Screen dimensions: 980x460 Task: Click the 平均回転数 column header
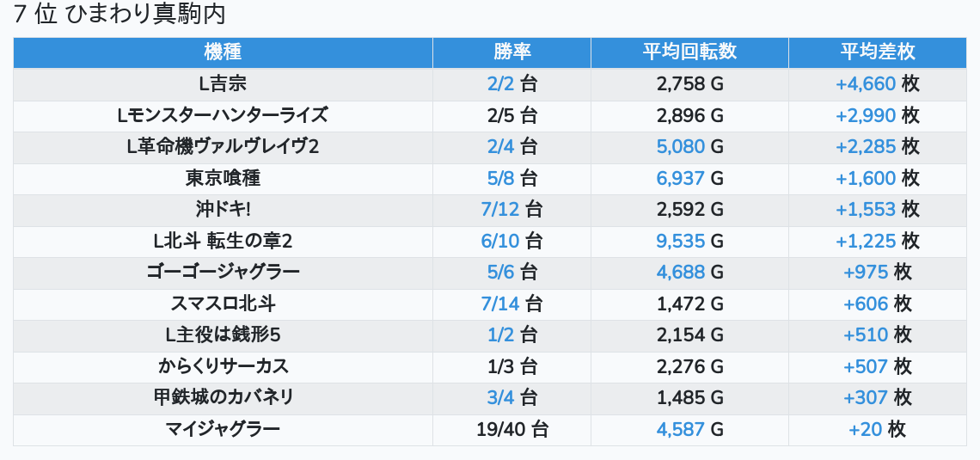[x=689, y=52]
